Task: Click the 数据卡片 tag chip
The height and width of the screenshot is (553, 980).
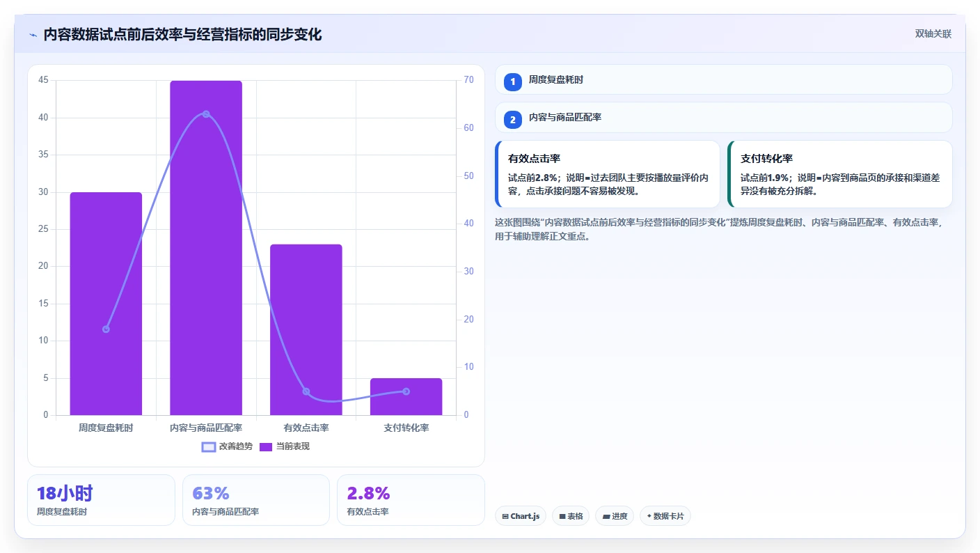Action: tap(665, 516)
